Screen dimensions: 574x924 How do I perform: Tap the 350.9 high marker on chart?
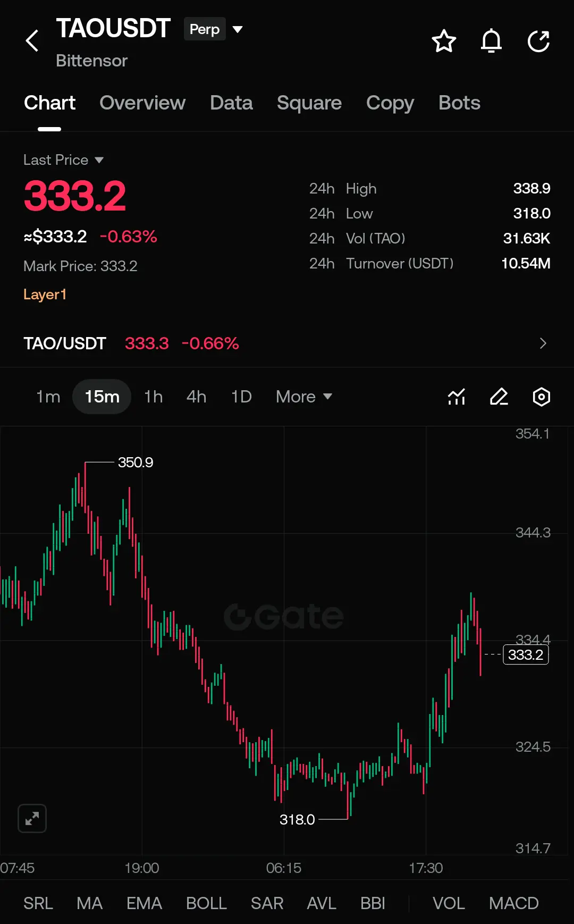[x=136, y=463]
